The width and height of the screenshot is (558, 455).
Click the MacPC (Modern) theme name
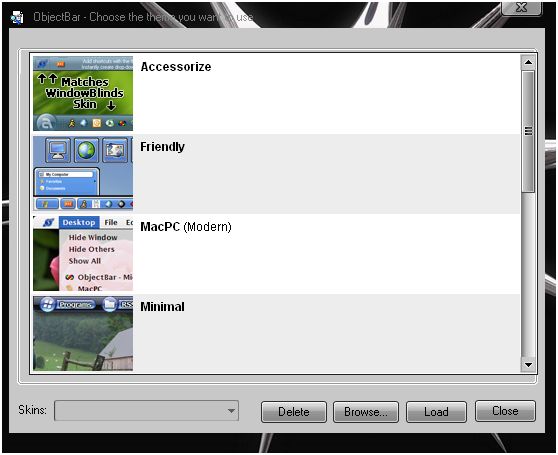[186, 227]
